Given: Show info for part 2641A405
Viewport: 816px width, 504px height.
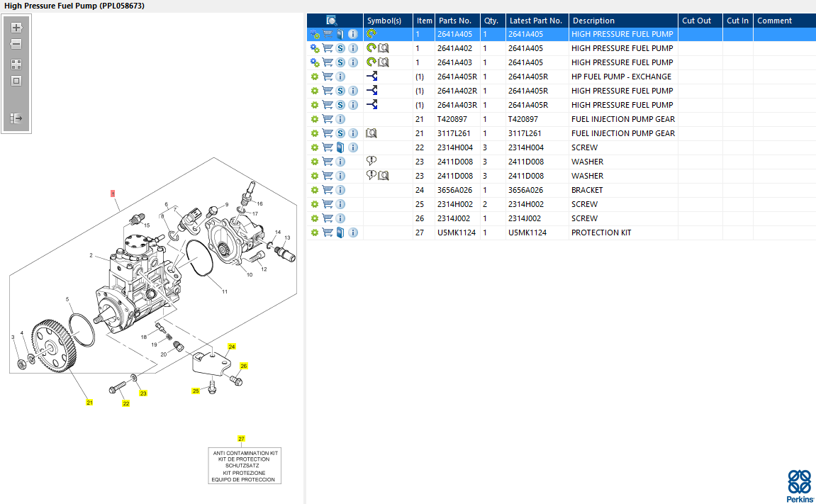Looking at the screenshot, I should [x=353, y=34].
